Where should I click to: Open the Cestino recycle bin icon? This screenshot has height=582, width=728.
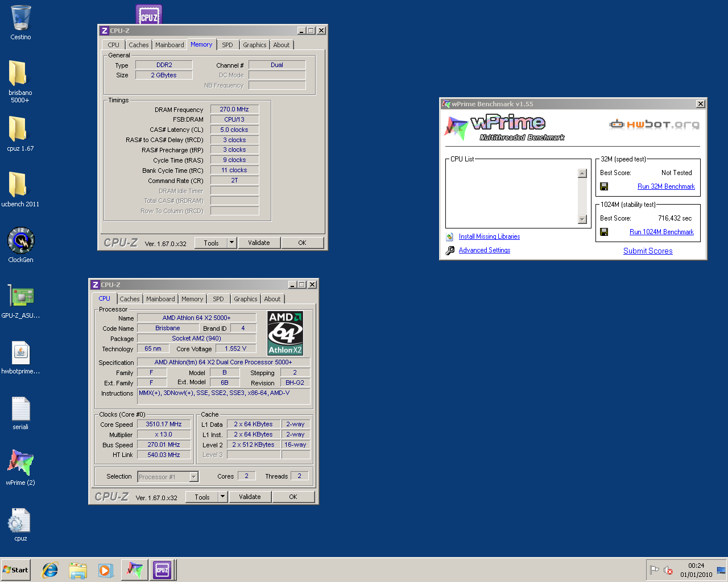(20, 18)
